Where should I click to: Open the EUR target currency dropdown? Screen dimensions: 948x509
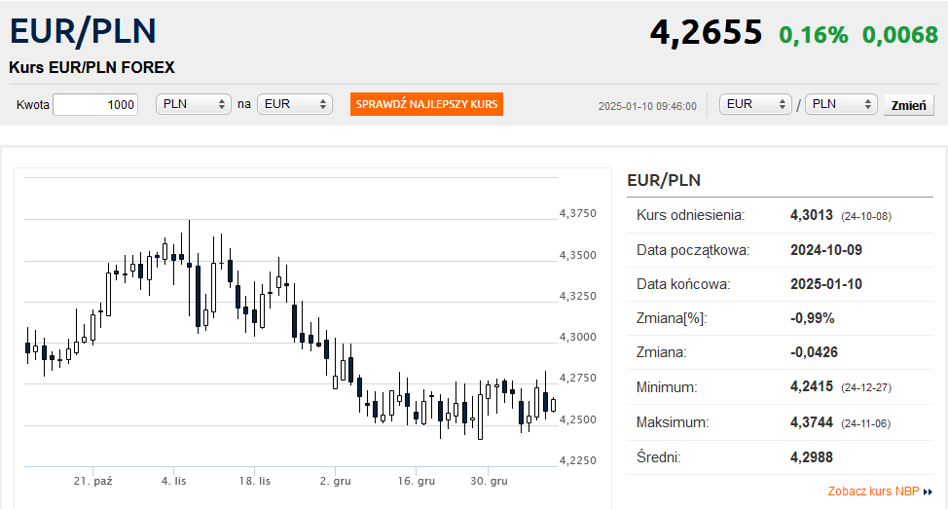tap(295, 104)
